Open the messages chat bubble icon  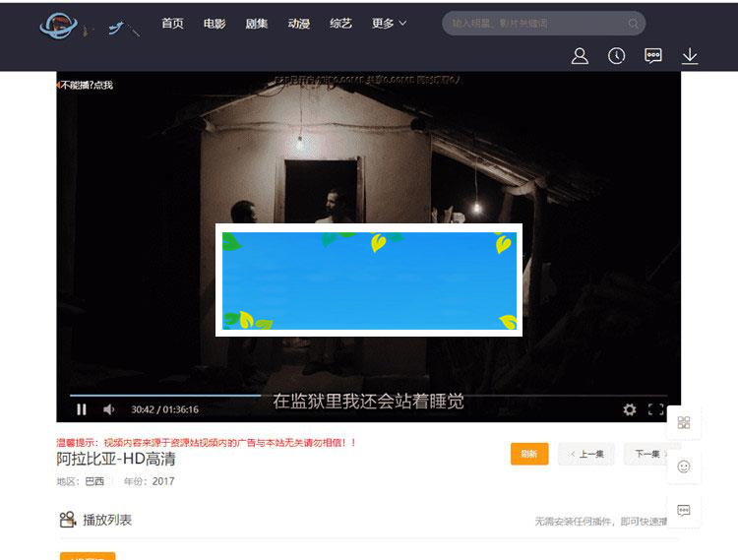pyautogui.click(x=653, y=56)
